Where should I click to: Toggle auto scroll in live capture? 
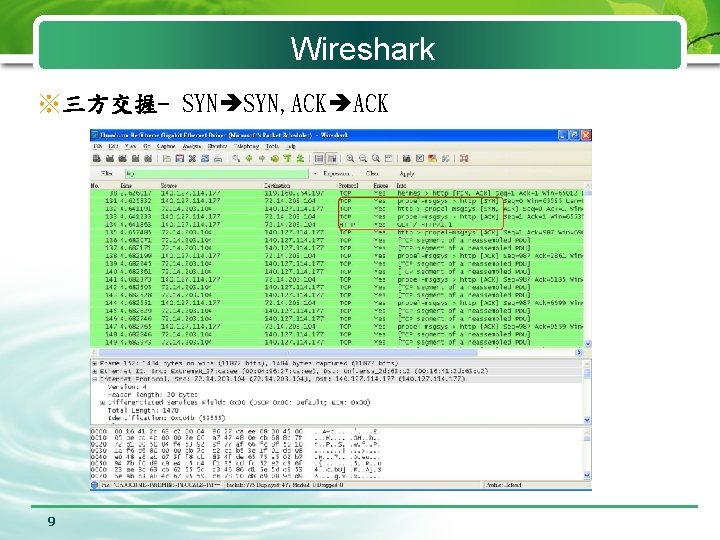click(x=332, y=158)
